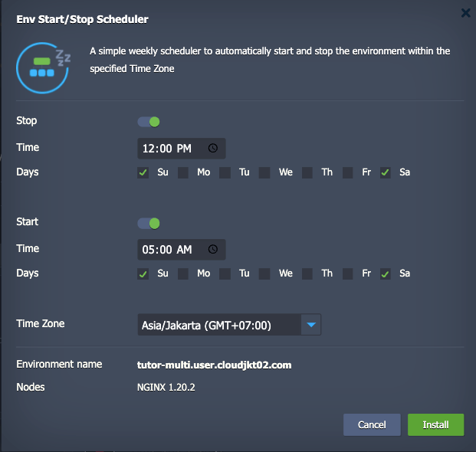This screenshot has width=476, height=452.
Task: Check Th in Stop days
Action: click(307, 172)
